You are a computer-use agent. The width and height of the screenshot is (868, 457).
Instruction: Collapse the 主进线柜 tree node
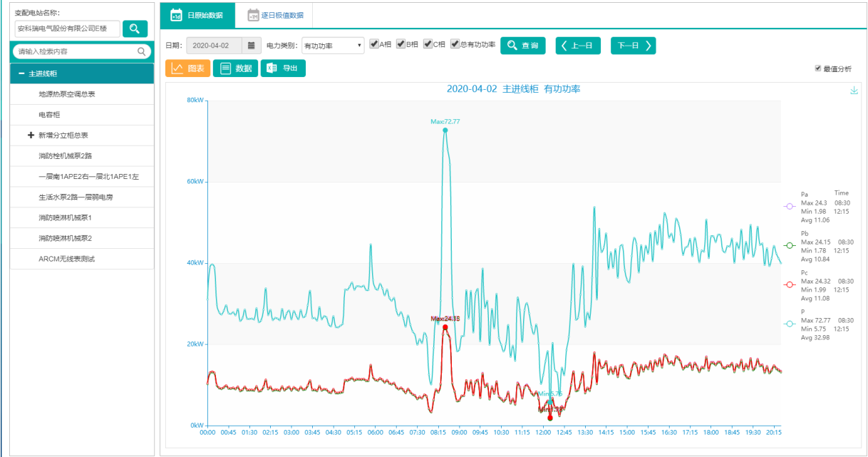click(21, 73)
